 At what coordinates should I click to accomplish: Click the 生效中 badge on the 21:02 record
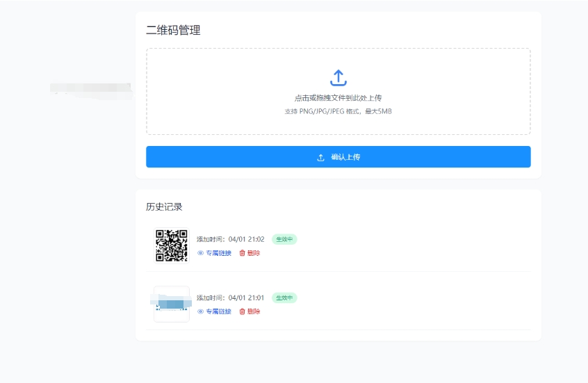(x=284, y=239)
